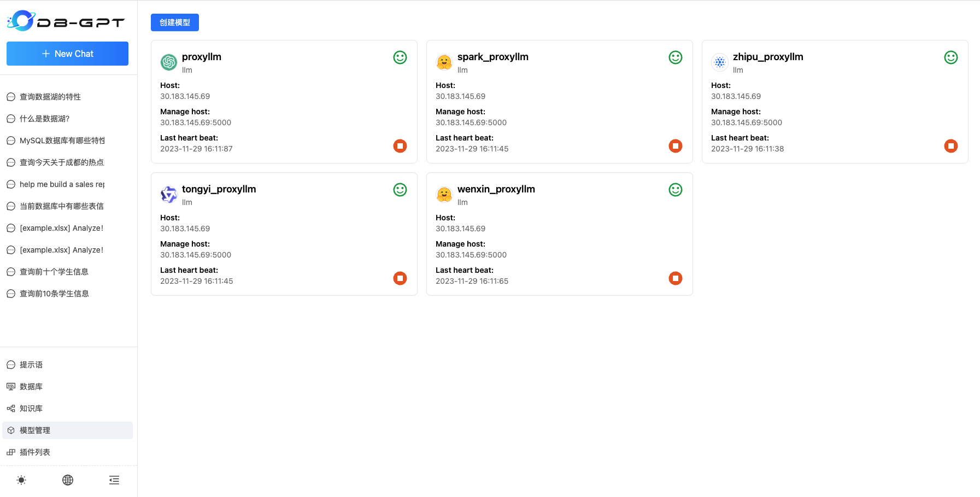The image size is (980, 497).
Task: Select 提示语 in the sidebar
Action: 31,364
